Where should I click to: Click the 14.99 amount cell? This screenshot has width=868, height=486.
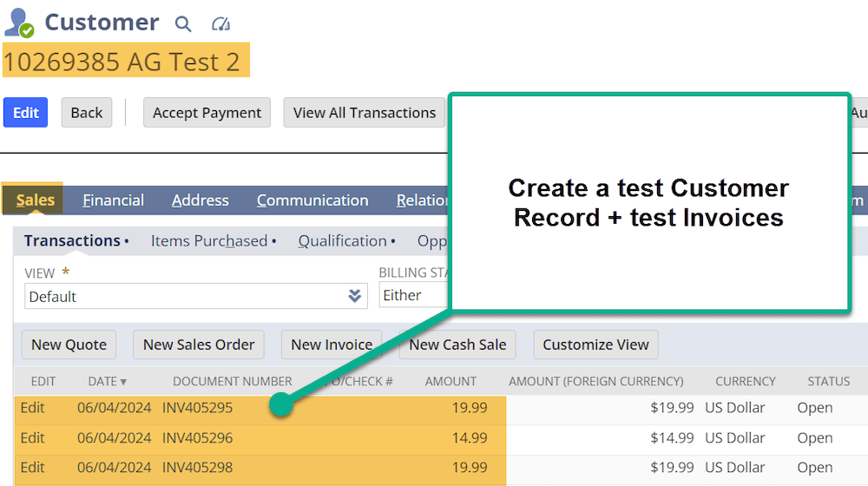coord(470,438)
